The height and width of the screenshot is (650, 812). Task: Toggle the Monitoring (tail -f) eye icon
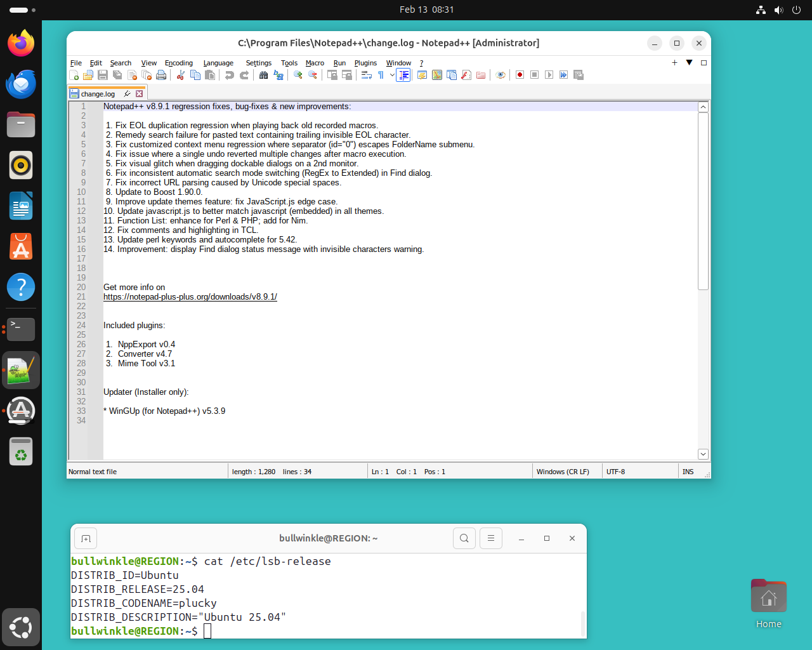point(501,75)
